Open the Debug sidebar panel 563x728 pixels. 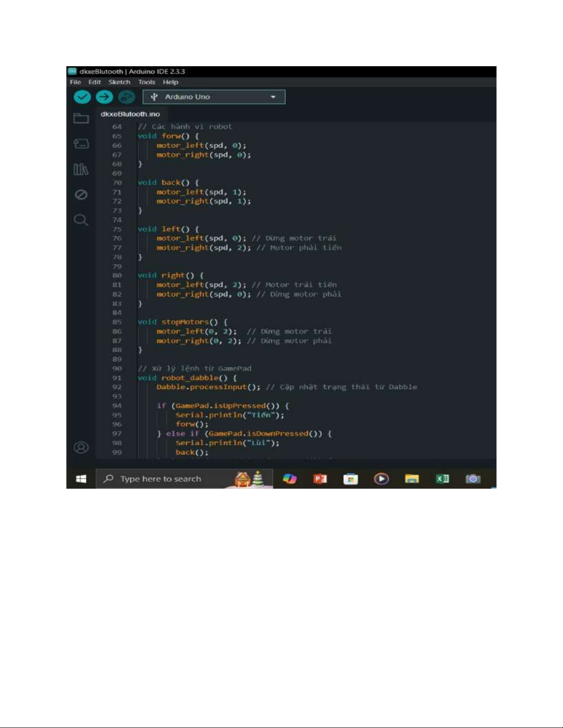[x=81, y=195]
